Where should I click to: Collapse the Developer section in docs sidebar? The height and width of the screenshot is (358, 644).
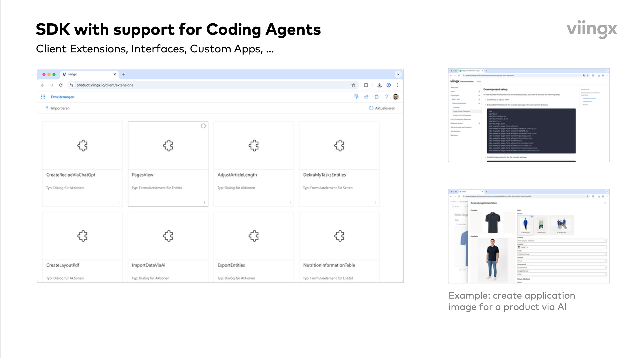pyautogui.click(x=479, y=95)
